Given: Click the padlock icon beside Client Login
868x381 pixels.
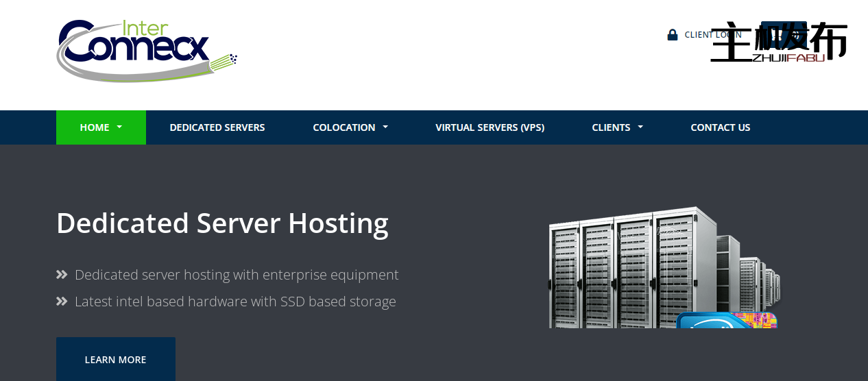Looking at the screenshot, I should (673, 35).
